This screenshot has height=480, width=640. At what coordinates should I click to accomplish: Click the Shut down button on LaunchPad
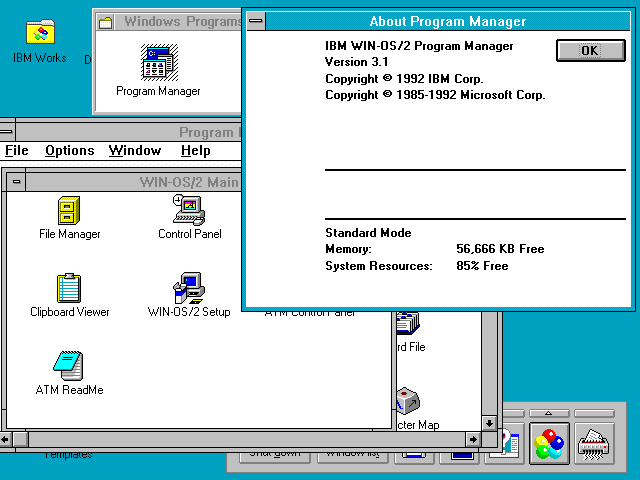(x=275, y=457)
